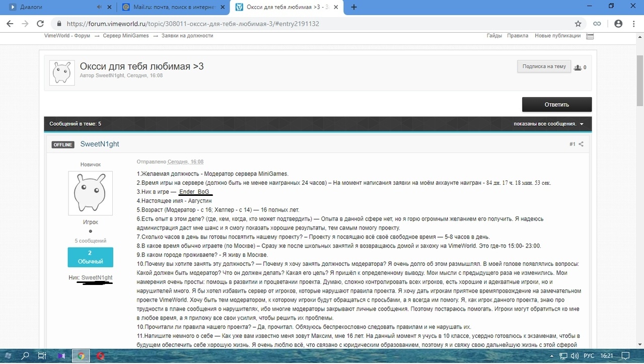Share post #1 via share icon
644x364 pixels.
pos(581,144)
